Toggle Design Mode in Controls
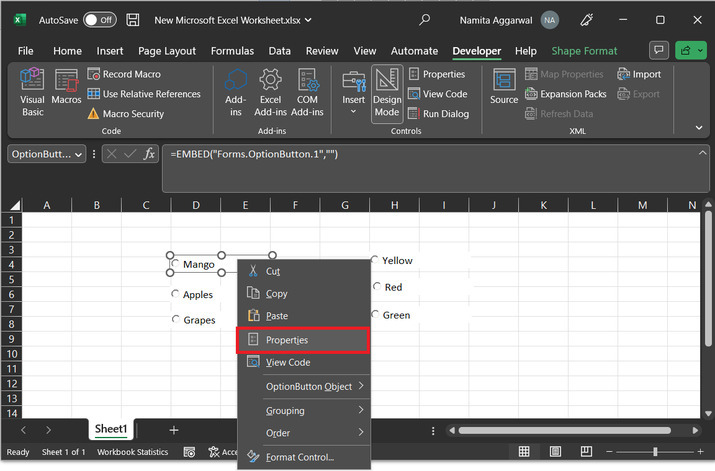 click(386, 92)
